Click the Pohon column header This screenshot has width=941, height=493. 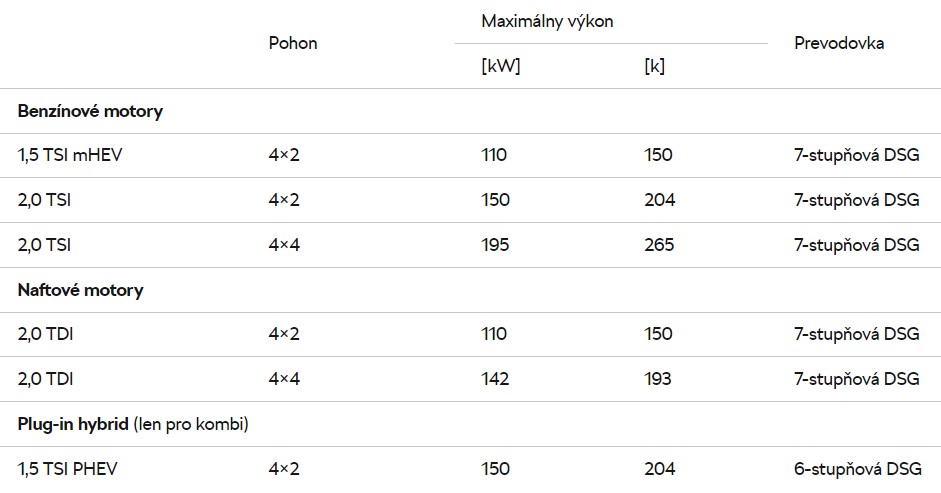293,43
